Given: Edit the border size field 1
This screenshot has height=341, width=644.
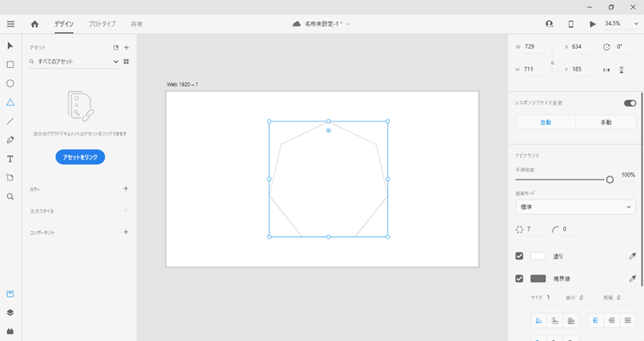Looking at the screenshot, I should [x=552, y=297].
